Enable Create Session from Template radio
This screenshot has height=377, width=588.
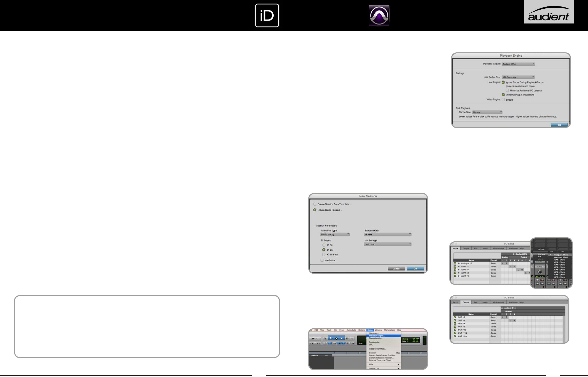point(315,204)
